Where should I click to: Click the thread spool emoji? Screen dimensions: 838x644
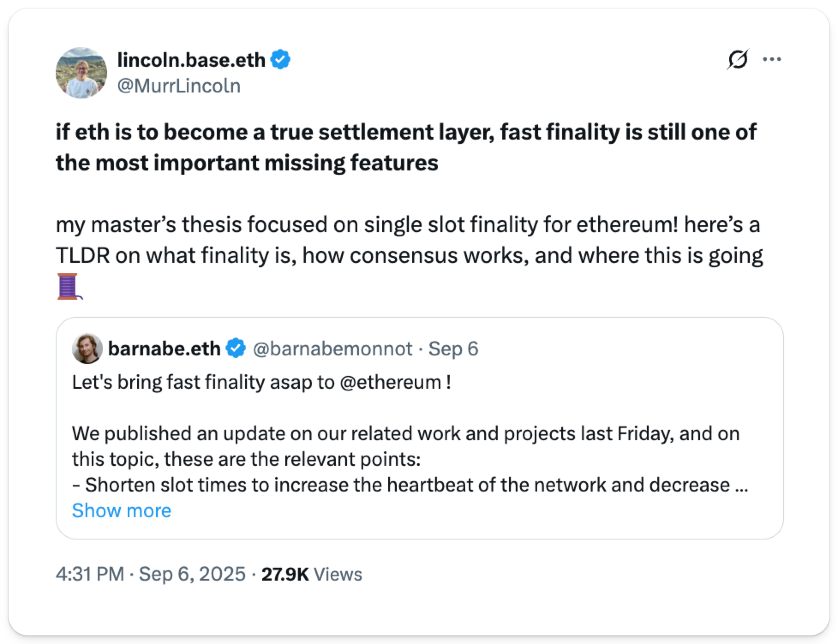coord(69,286)
